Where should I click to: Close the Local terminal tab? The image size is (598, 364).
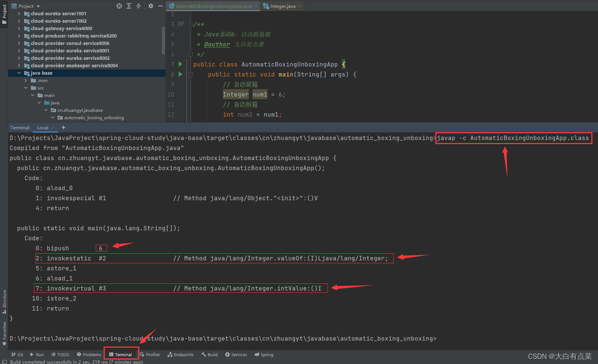[x=52, y=128]
